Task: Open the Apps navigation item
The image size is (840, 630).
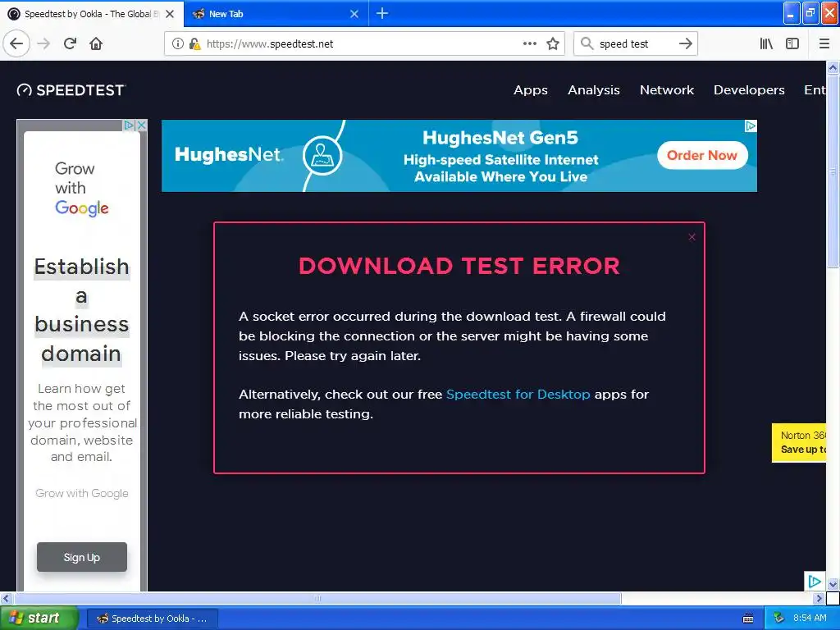Action: 531,90
